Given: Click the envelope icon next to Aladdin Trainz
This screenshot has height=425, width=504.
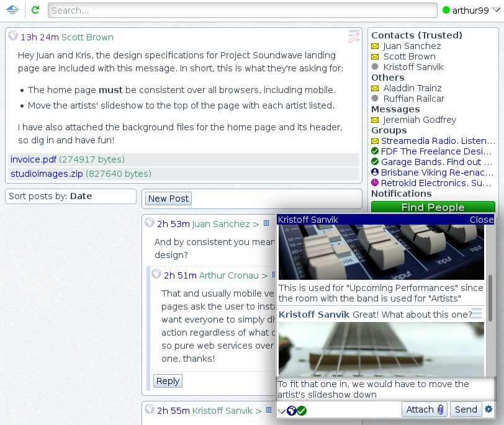Looking at the screenshot, I should (x=375, y=88).
